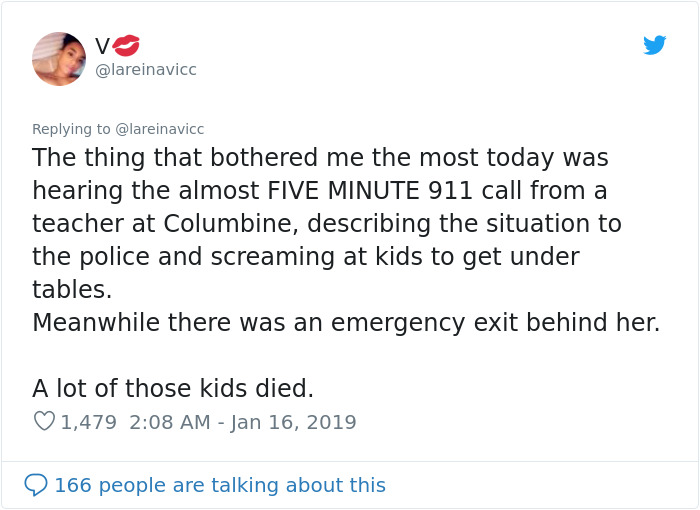The image size is (700, 510).
Task: Like the tweet with the heart icon
Action: pos(44,422)
